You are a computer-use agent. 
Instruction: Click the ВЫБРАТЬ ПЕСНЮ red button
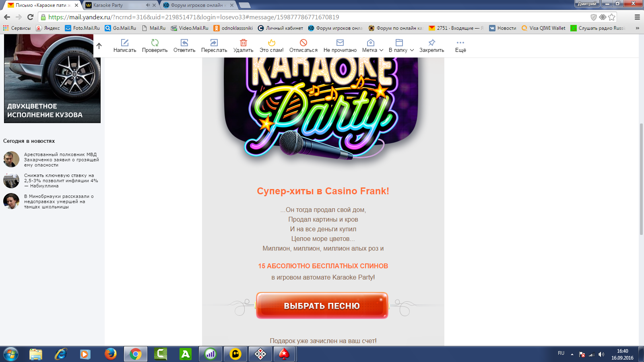click(322, 306)
